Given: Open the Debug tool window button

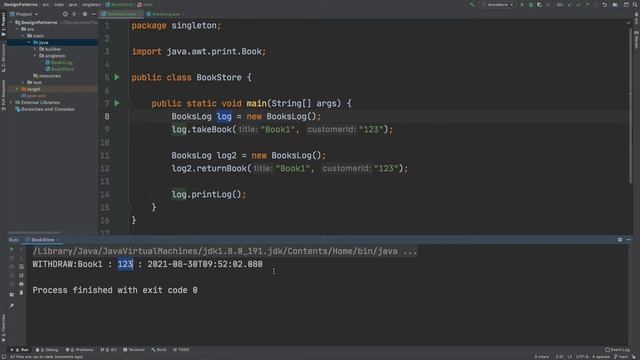Looking at the screenshot, I should pyautogui.click(x=47, y=350).
